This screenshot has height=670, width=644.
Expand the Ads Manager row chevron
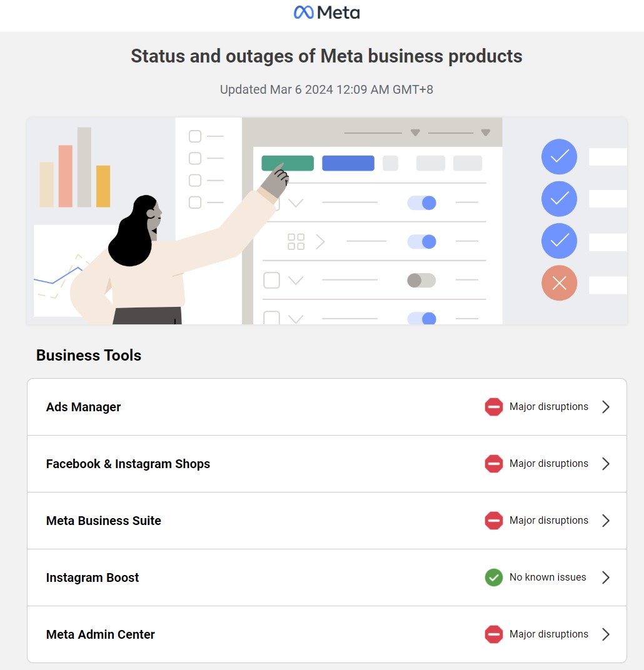605,407
